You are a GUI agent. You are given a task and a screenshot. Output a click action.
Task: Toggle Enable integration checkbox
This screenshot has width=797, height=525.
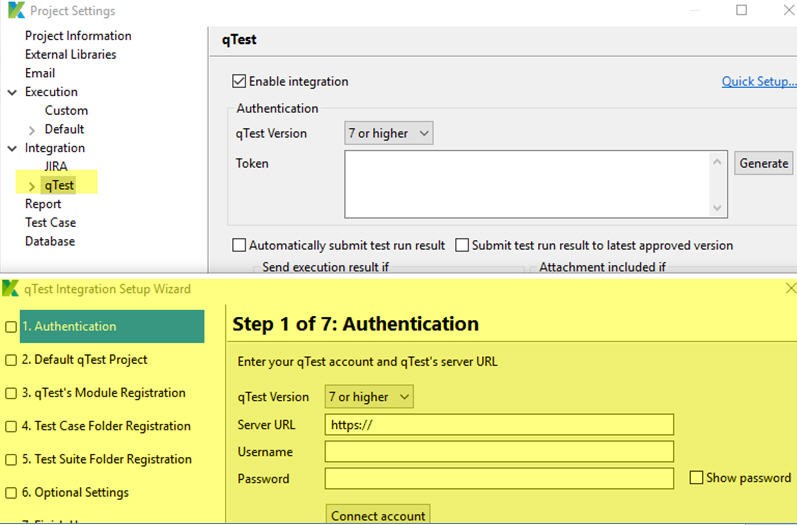(x=239, y=81)
